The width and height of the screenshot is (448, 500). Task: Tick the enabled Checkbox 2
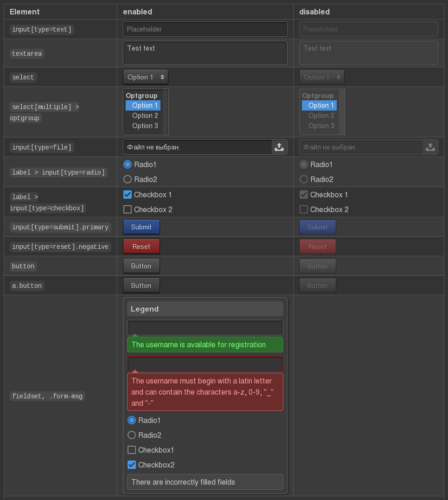[x=128, y=209]
